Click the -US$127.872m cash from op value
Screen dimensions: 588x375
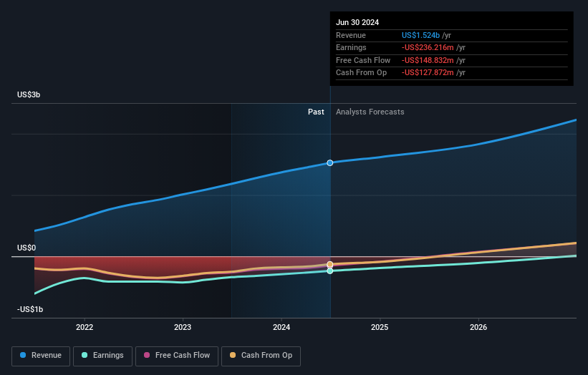(428, 73)
